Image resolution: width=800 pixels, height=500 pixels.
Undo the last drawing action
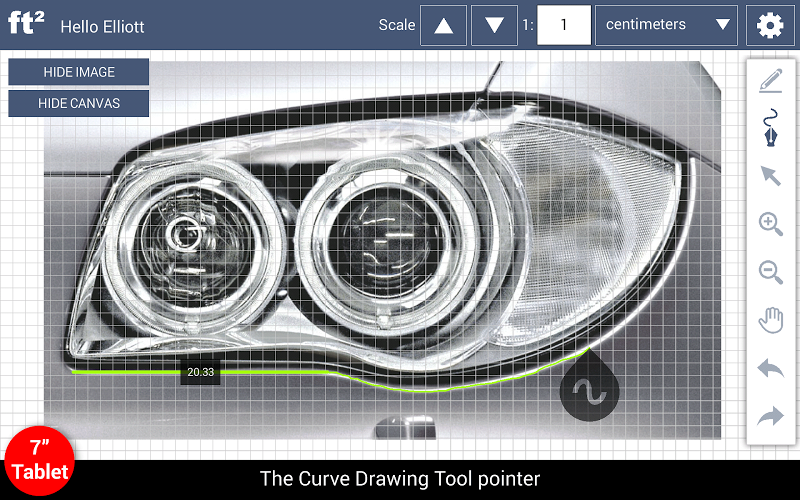[770, 367]
